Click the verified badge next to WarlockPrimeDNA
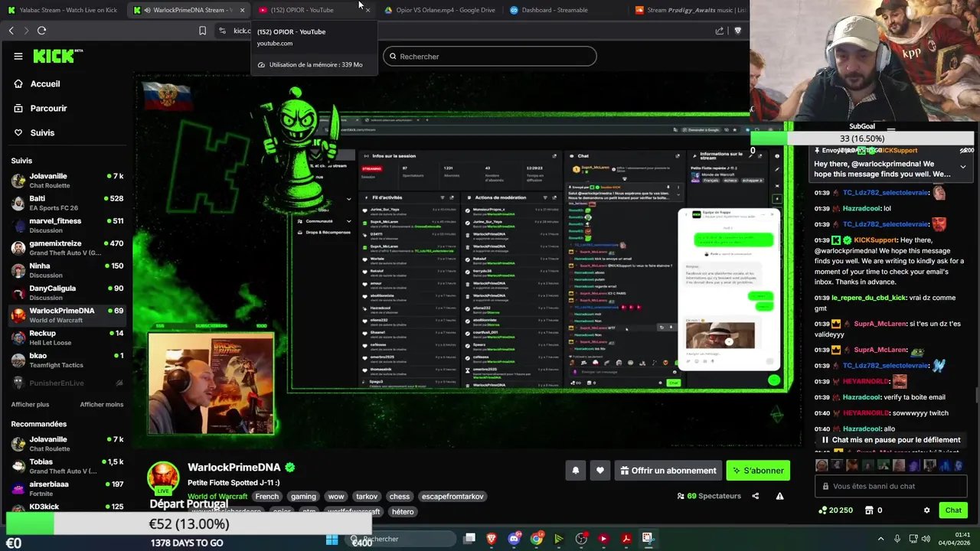Viewport: 980px width, 551px height. point(290,467)
